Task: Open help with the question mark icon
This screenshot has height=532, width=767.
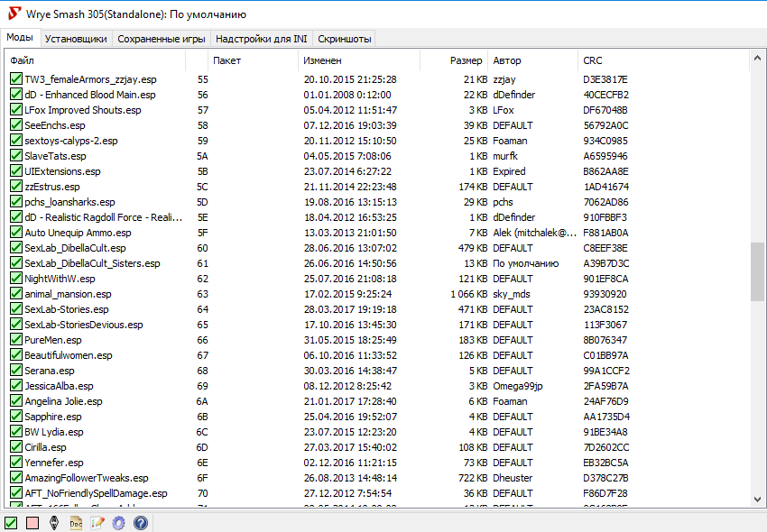Action: pyautogui.click(x=141, y=522)
